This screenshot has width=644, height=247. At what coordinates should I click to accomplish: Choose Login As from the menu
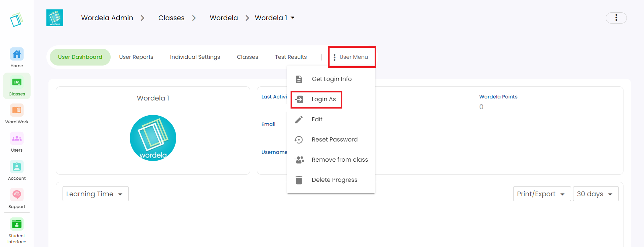[331, 99]
